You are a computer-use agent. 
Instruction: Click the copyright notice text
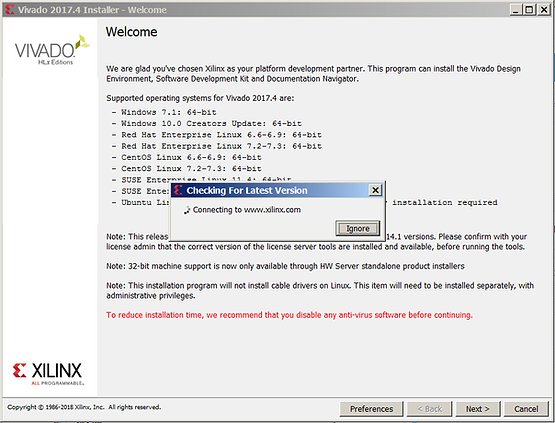point(84,407)
